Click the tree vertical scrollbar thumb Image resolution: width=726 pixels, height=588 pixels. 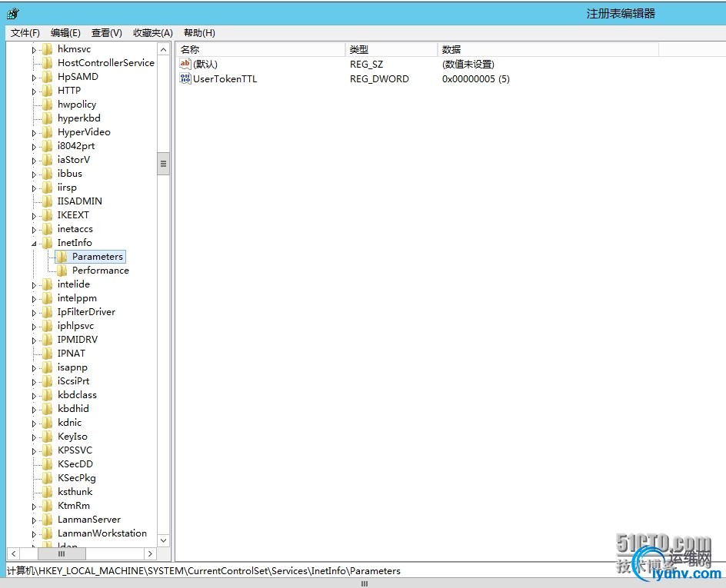coord(163,164)
